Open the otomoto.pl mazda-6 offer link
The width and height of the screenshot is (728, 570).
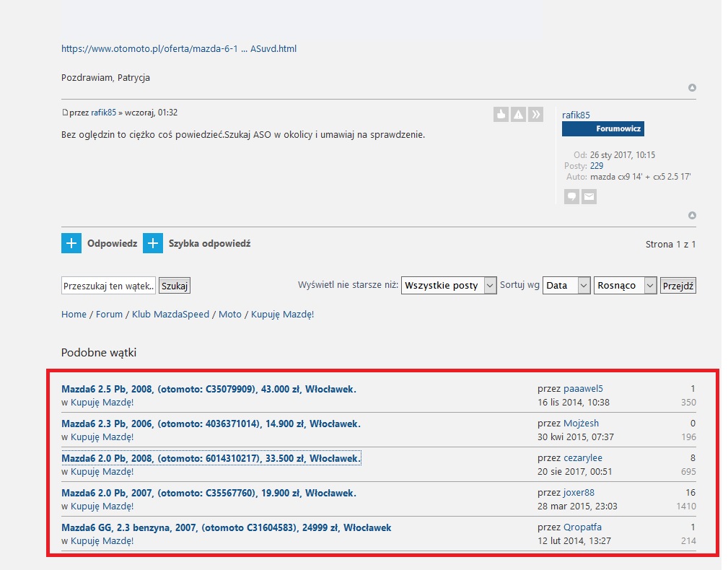pos(179,49)
